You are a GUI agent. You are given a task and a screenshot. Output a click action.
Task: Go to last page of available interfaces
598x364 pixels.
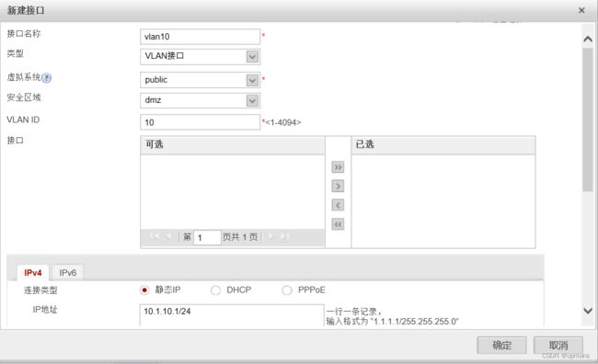click(285, 237)
